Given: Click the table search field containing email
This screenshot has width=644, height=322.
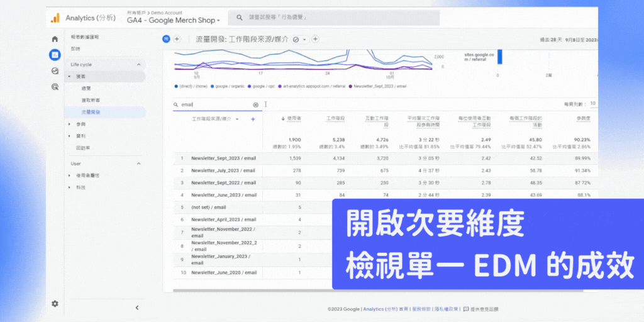Looking at the screenshot, I should pyautogui.click(x=216, y=105).
